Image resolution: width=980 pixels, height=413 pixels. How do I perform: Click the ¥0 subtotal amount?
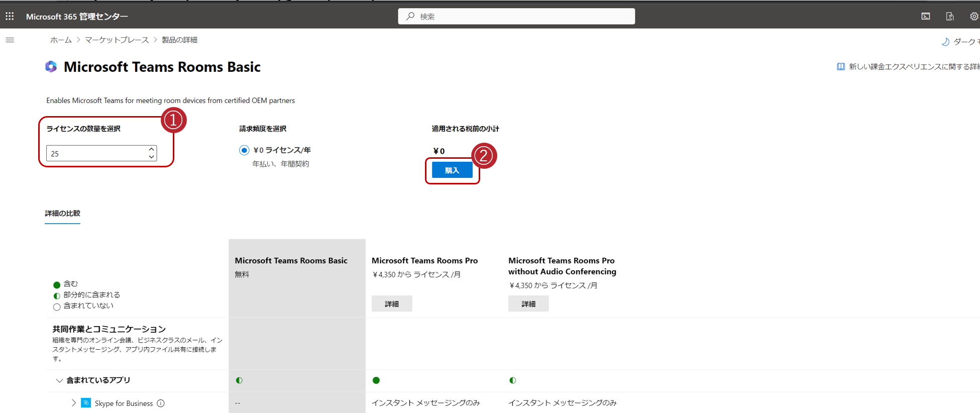click(439, 151)
